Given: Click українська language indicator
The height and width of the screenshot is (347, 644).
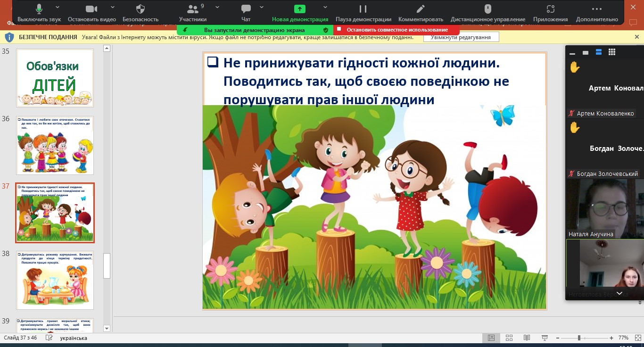Looking at the screenshot, I should 74,338.
